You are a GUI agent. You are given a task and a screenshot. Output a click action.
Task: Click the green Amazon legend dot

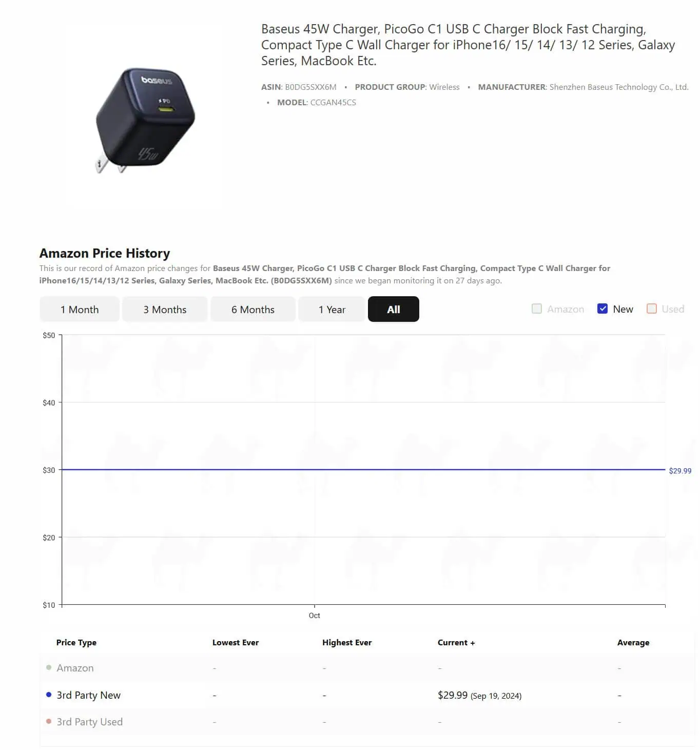pos(49,667)
